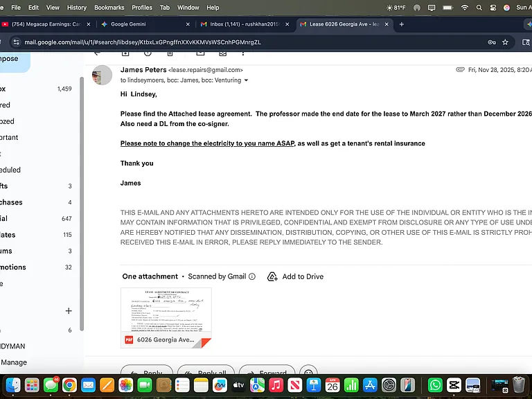Open the History menu
This screenshot has height=399, width=532.
pos(77,8)
